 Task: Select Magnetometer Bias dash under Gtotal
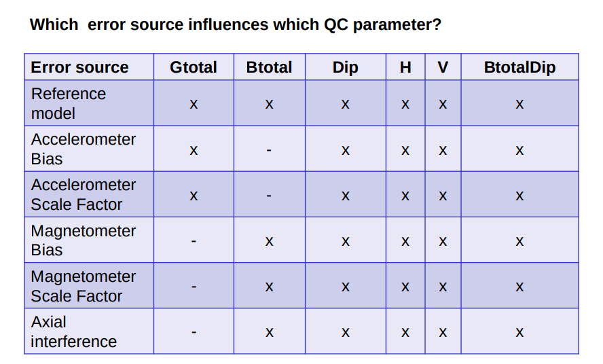pos(194,241)
